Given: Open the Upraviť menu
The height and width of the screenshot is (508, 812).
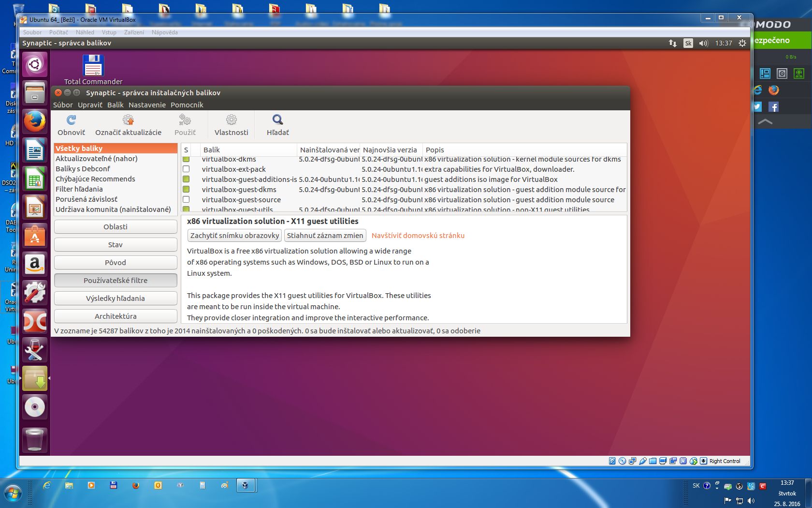Looking at the screenshot, I should point(90,105).
